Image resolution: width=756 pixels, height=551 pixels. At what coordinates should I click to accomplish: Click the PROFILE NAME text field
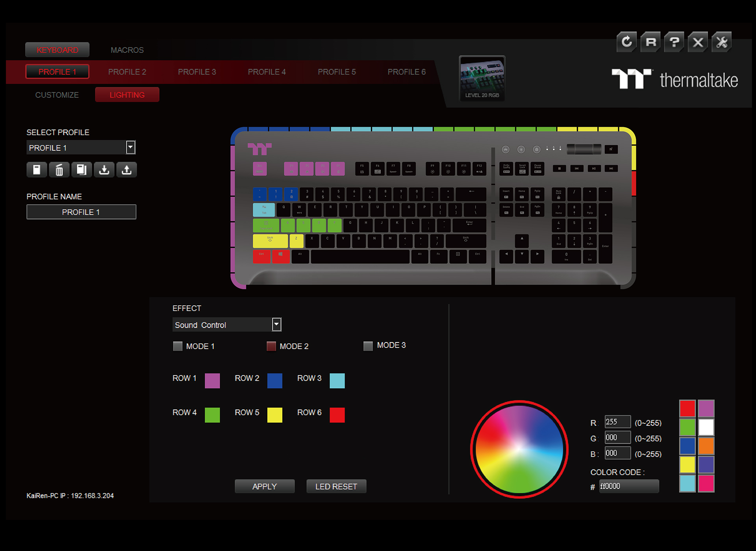click(x=81, y=212)
